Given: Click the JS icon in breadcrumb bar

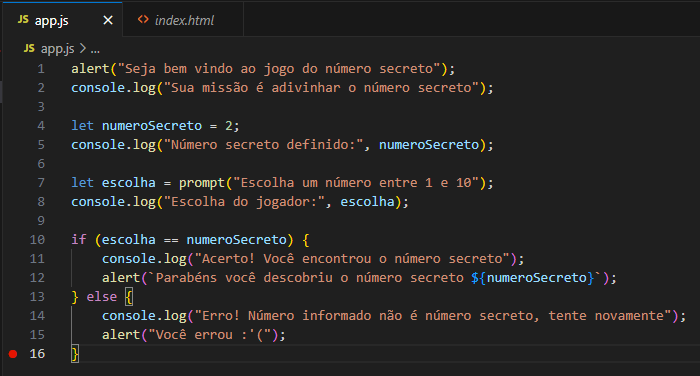Looking at the screenshot, I should coord(29,48).
